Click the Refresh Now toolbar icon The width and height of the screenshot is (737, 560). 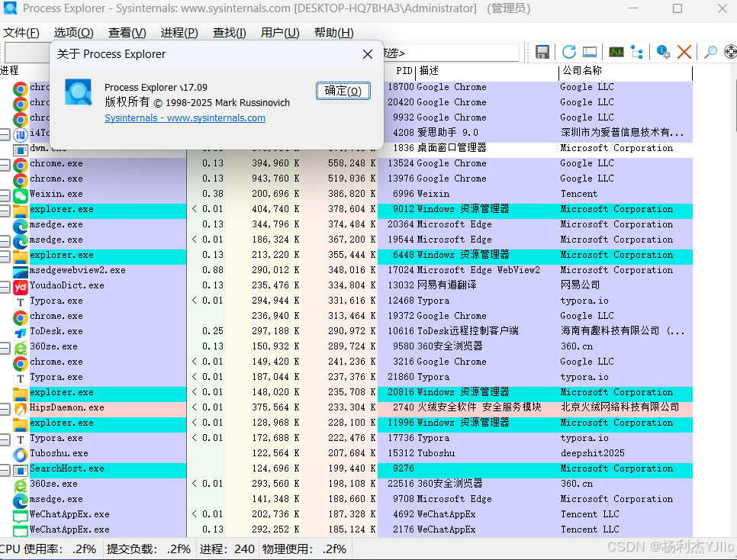click(568, 52)
